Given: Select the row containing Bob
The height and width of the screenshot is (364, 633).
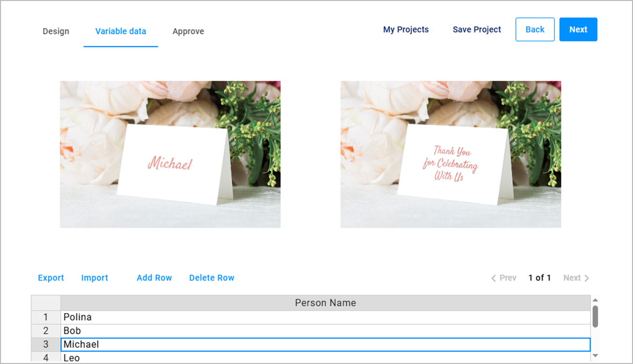Looking at the screenshot, I should point(194,331).
